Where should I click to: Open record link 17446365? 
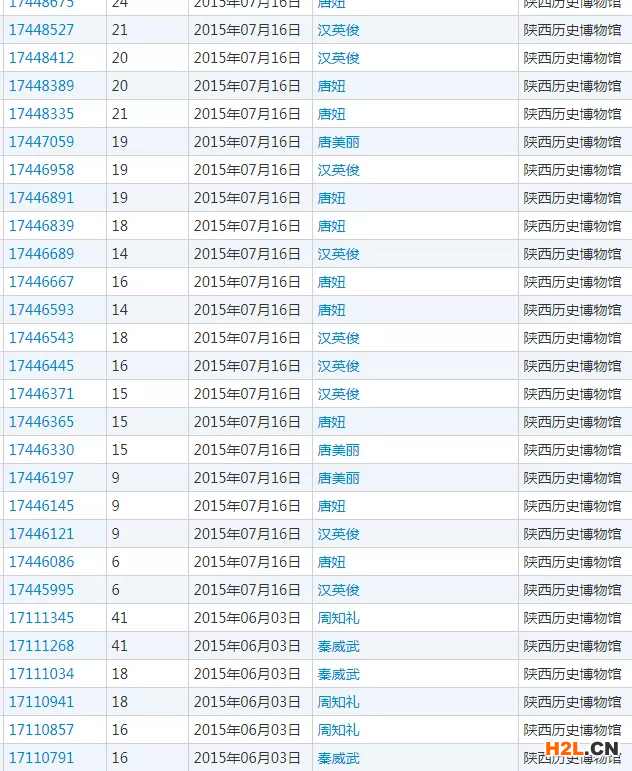click(x=41, y=422)
